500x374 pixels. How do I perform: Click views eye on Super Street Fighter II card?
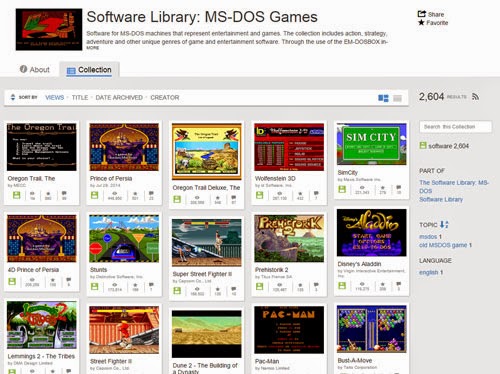[197, 289]
